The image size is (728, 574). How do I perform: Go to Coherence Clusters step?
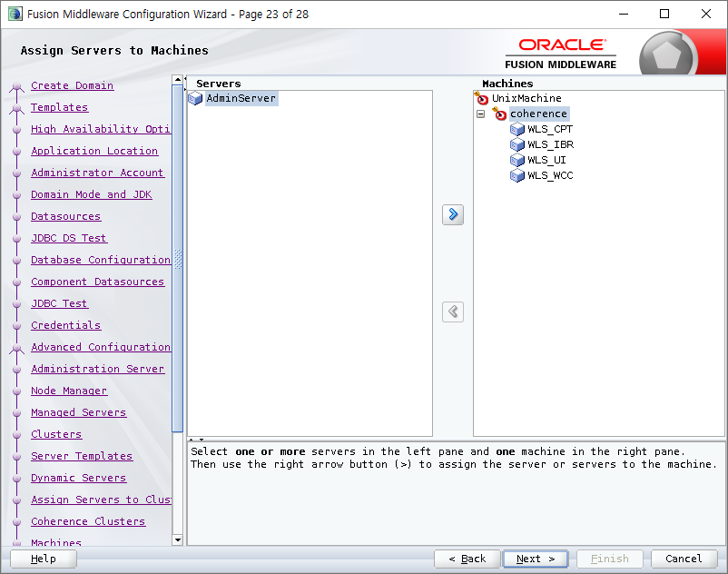(x=88, y=522)
